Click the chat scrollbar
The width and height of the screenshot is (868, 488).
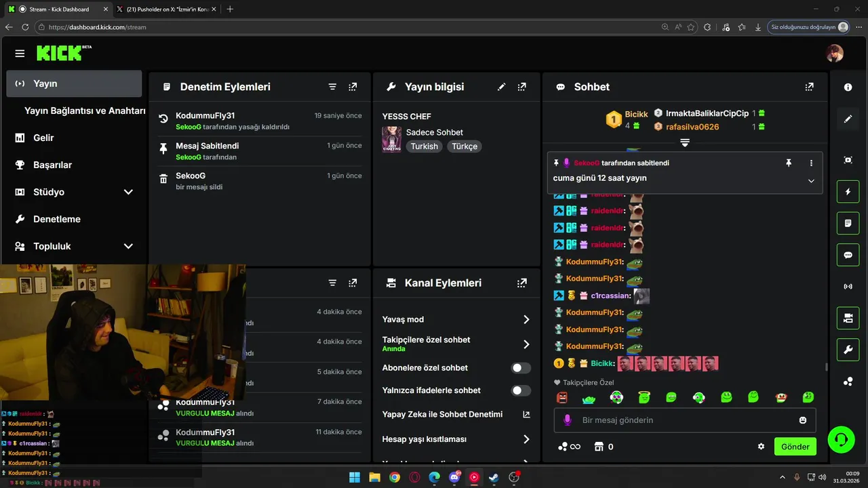tap(825, 367)
